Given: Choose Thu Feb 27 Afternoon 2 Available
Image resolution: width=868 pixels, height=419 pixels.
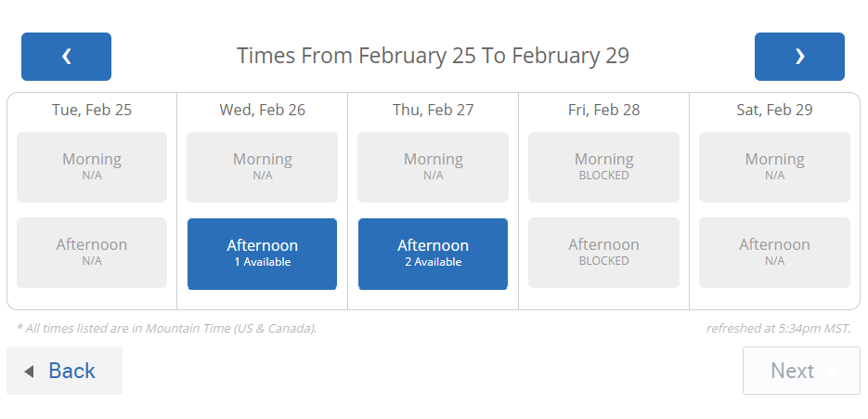Looking at the screenshot, I should pos(433,254).
